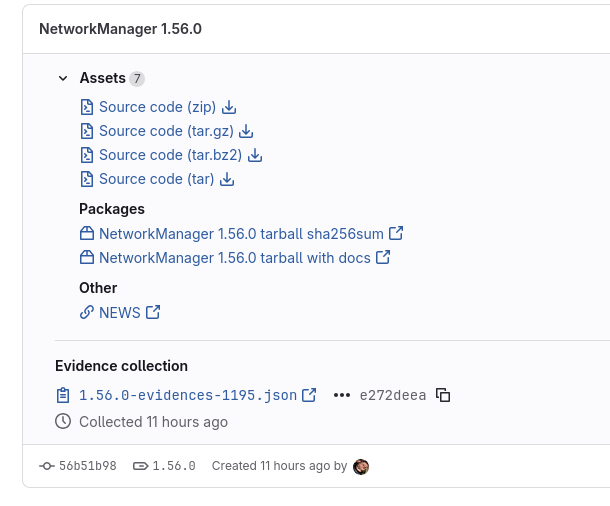Click clipboard icon before evidences json
The width and height of the screenshot is (610, 506).
(x=63, y=395)
